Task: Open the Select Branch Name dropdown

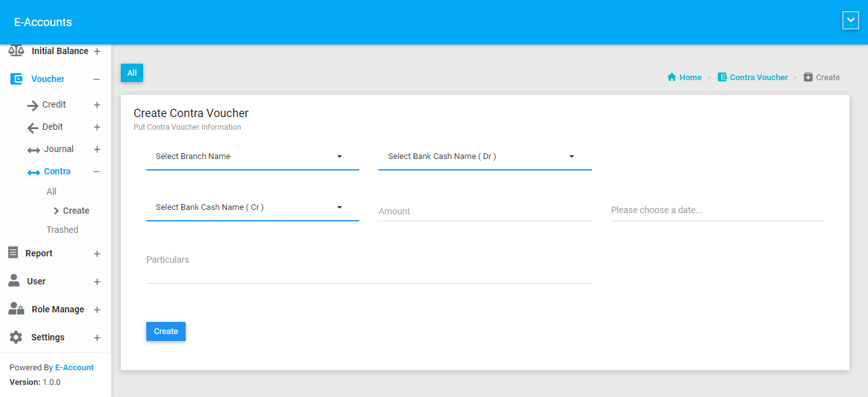Action: coord(252,157)
